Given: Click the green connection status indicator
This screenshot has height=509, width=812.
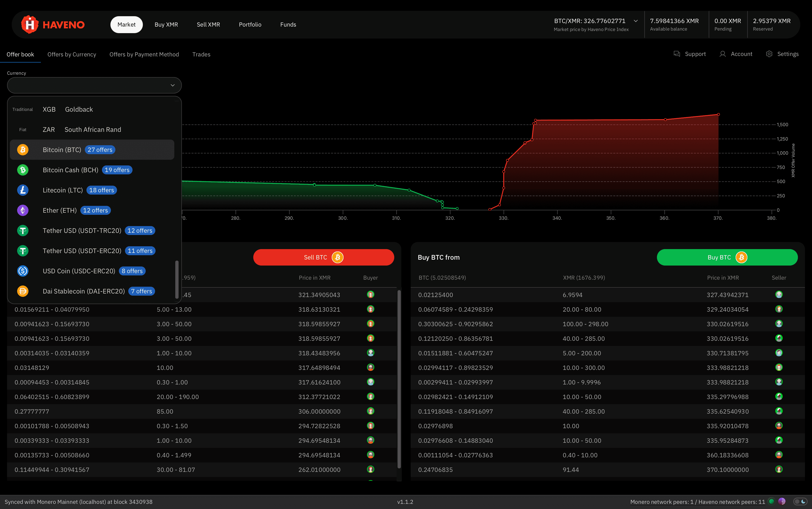Looking at the screenshot, I should 772,501.
